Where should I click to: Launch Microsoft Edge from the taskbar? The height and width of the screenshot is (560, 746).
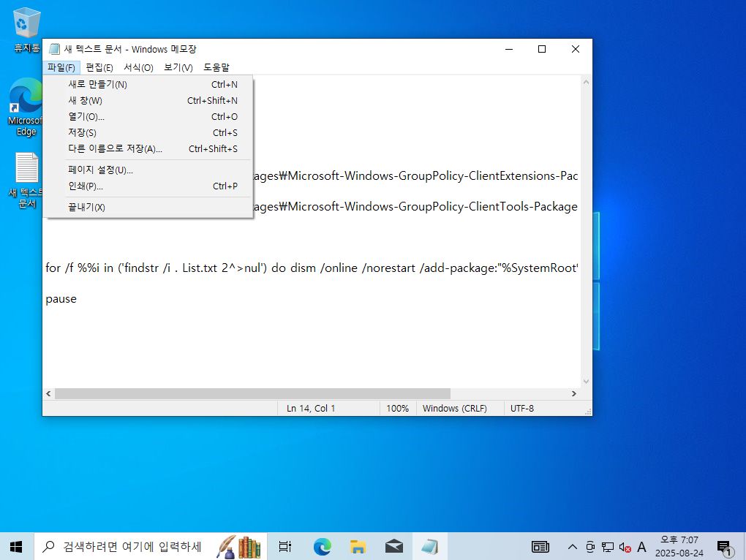tap(322, 547)
